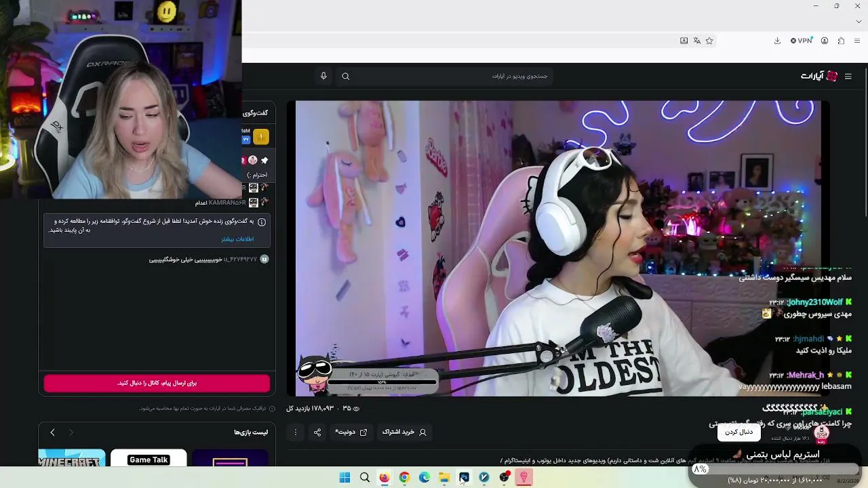
Task: Open Windows taskbar search
Action: tap(365, 478)
